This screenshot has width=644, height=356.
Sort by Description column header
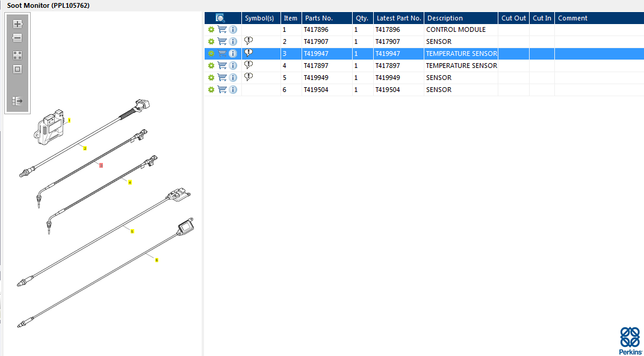point(461,18)
